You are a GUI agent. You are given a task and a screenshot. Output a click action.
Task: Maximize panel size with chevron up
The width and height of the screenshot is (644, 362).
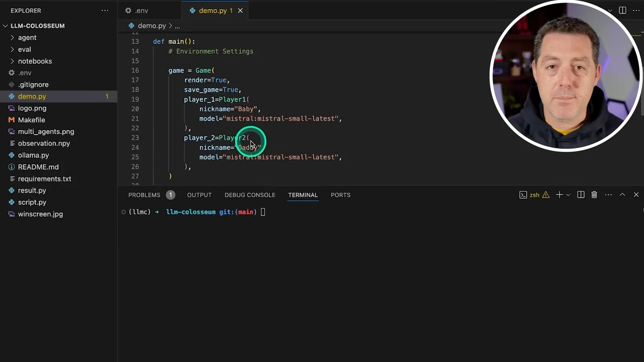pos(622,195)
